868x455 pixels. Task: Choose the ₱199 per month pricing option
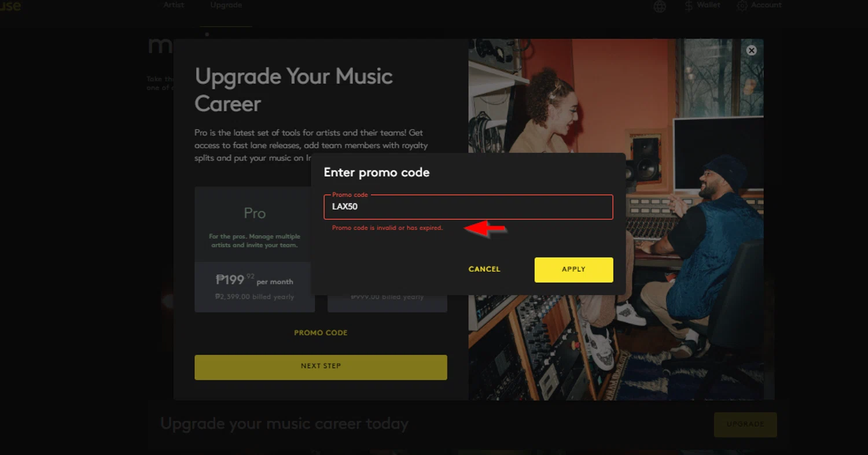[x=255, y=287]
